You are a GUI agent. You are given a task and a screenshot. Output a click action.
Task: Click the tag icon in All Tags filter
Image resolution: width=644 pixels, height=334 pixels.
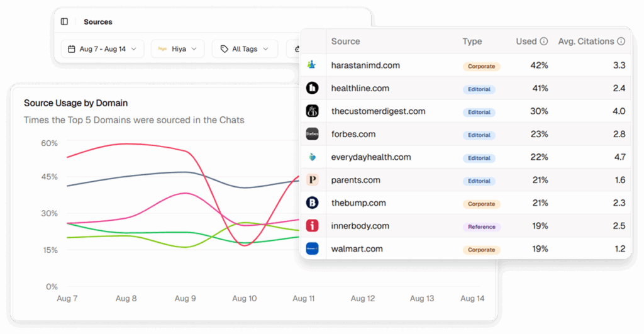coord(224,49)
